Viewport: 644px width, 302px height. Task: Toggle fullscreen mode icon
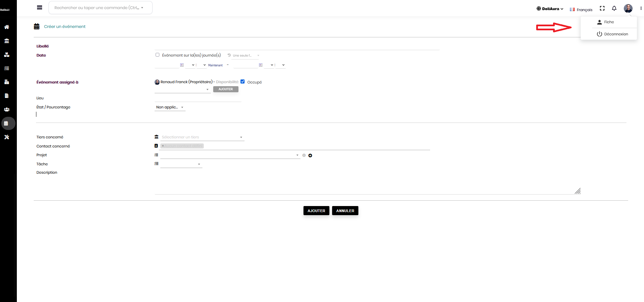pos(602,8)
